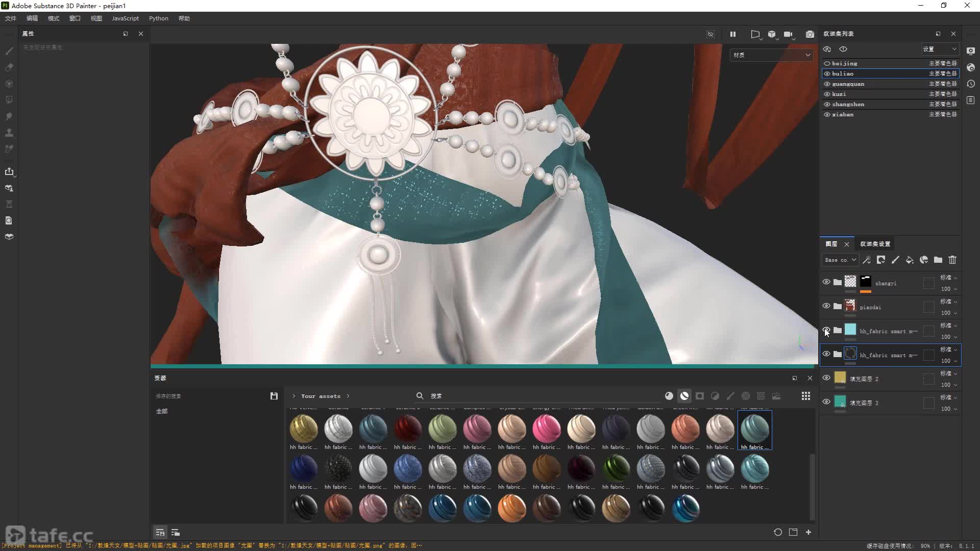The width and height of the screenshot is (980, 551).
Task: Filter assets by smart materials
Action: tap(684, 396)
